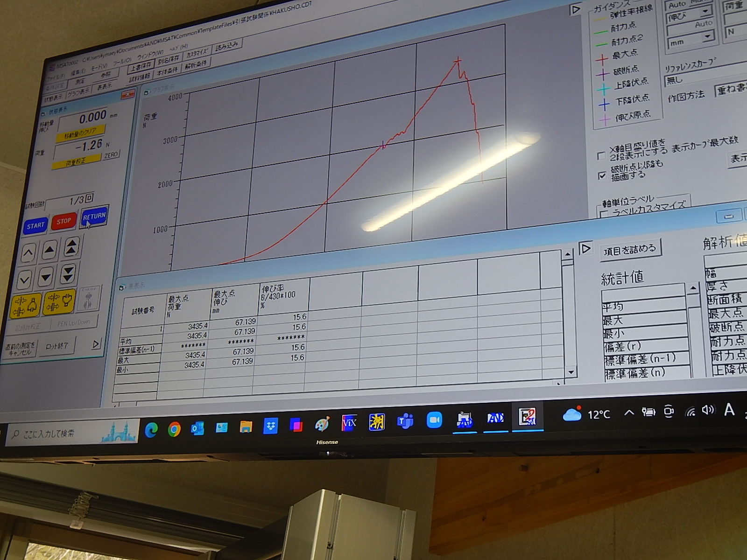Move crosshead up fast (double up arrows)
This screenshot has height=560, width=747.
point(71,247)
